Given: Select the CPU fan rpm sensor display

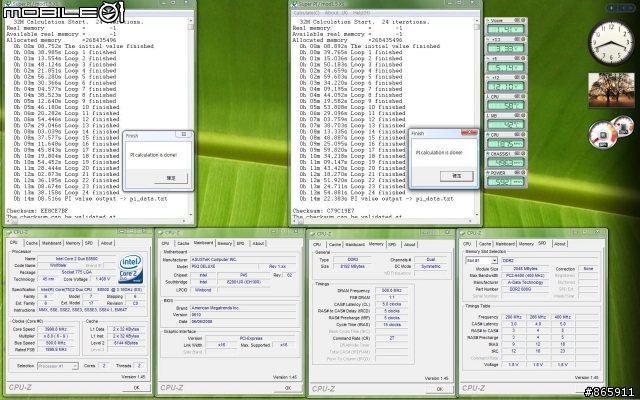Looking at the screenshot, I should pos(505,143).
